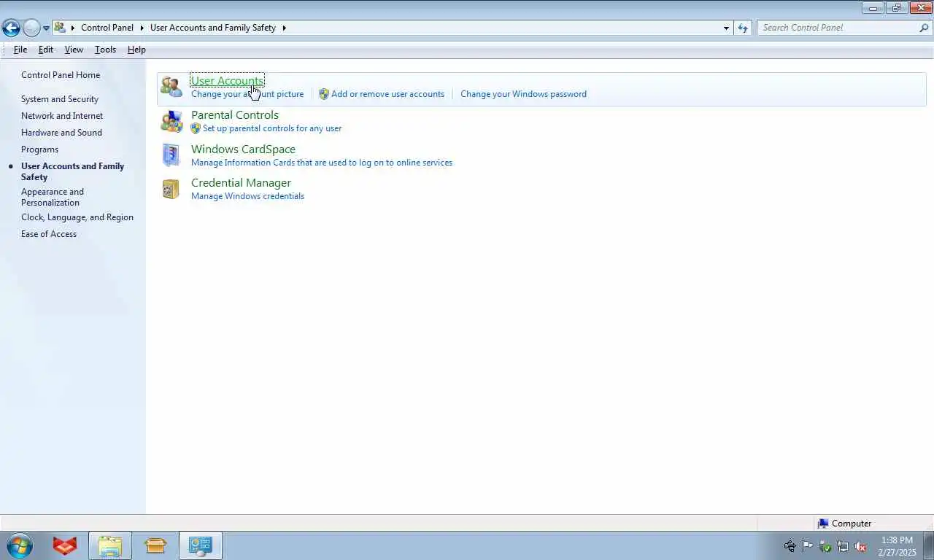Click the muted volume speaker tray icon
The height and width of the screenshot is (560, 934).
coord(860,546)
